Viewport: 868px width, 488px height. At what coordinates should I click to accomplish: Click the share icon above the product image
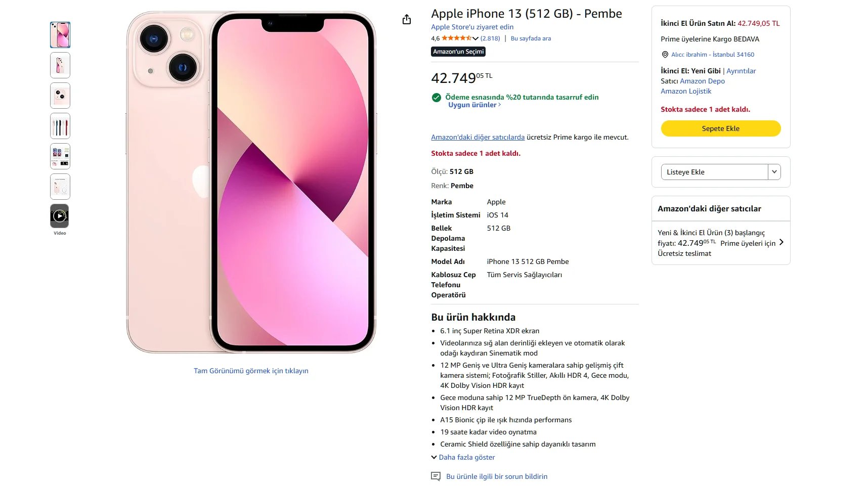tap(407, 20)
